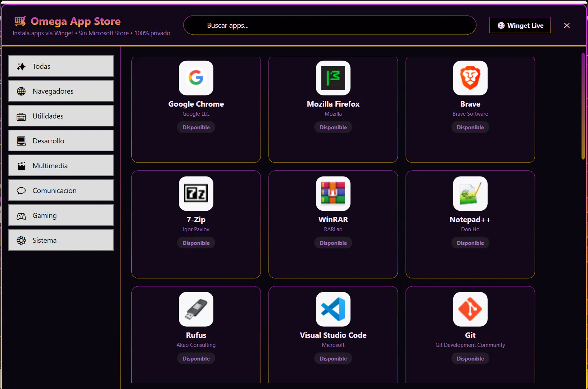Image resolution: width=588 pixels, height=389 pixels.
Task: Browse the Gaming category
Action: (x=61, y=215)
